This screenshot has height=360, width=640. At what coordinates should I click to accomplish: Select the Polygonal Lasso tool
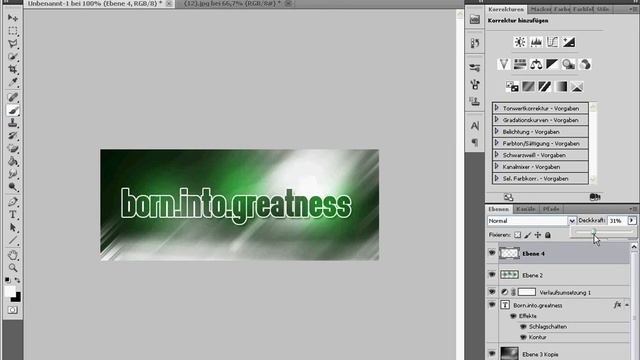(13, 44)
